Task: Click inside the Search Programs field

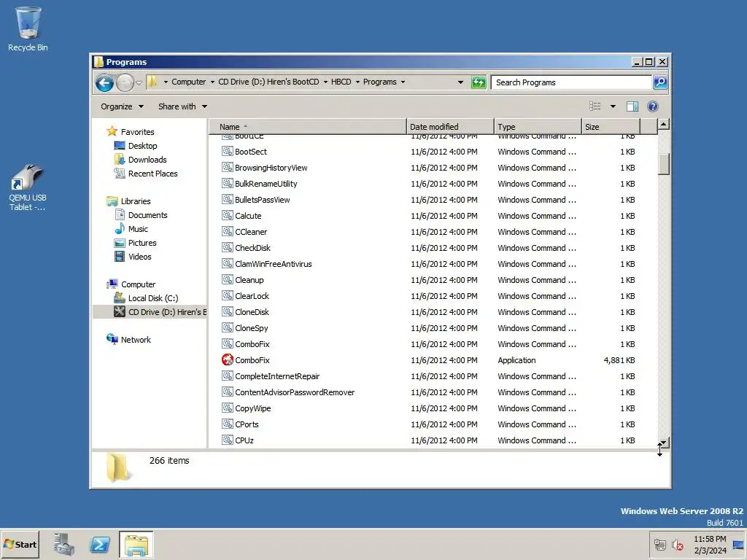Action: click(570, 82)
